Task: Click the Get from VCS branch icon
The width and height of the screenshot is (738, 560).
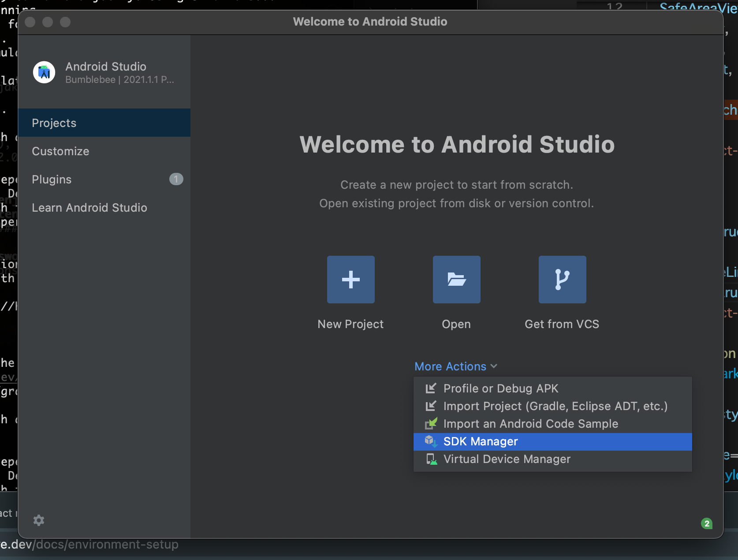Action: [563, 280]
